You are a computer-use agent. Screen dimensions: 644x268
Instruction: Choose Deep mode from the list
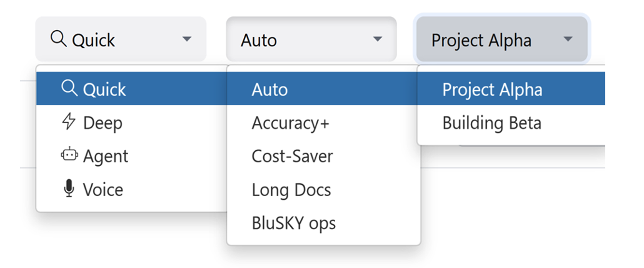coord(103,123)
